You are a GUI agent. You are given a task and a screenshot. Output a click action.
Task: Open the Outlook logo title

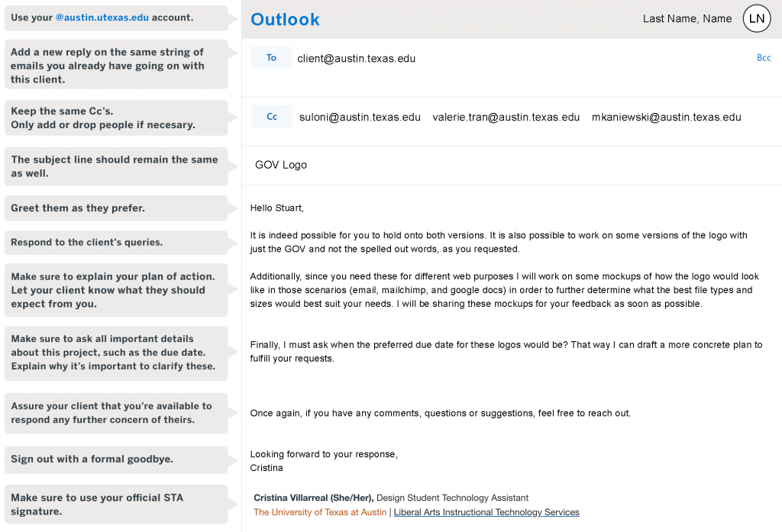pos(285,19)
